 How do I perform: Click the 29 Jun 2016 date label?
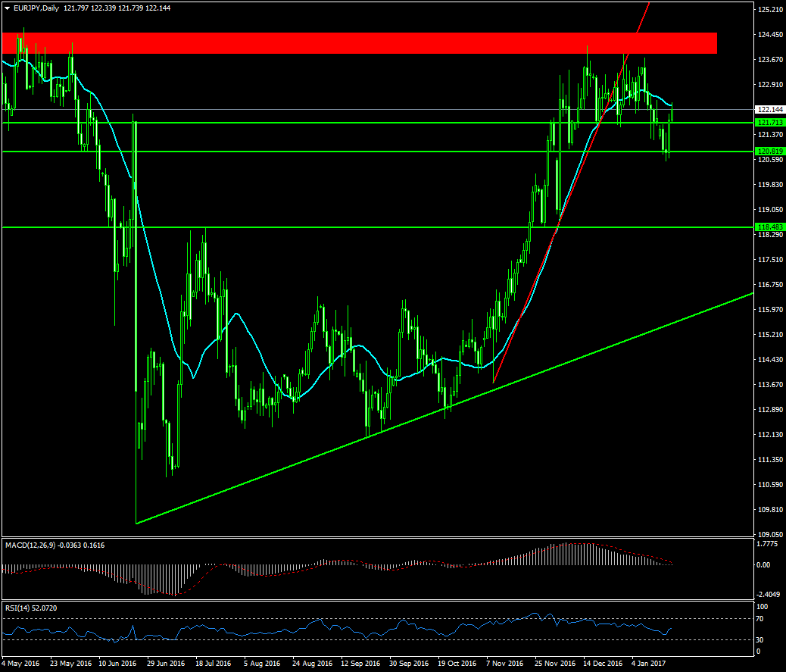[167, 664]
